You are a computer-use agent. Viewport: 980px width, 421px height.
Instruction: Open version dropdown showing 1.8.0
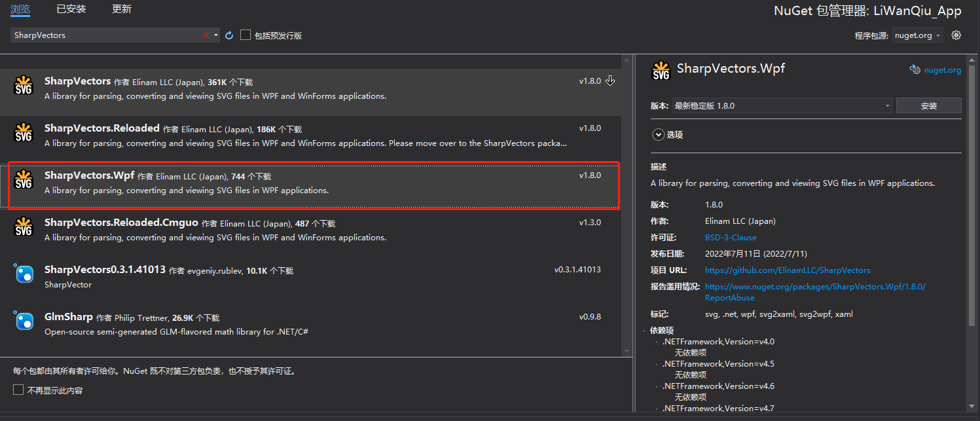(782, 105)
